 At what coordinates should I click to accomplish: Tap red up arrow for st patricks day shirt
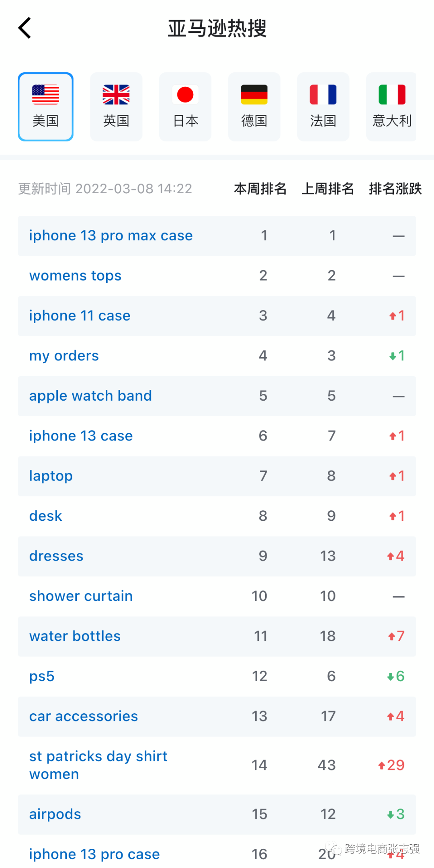(x=382, y=766)
